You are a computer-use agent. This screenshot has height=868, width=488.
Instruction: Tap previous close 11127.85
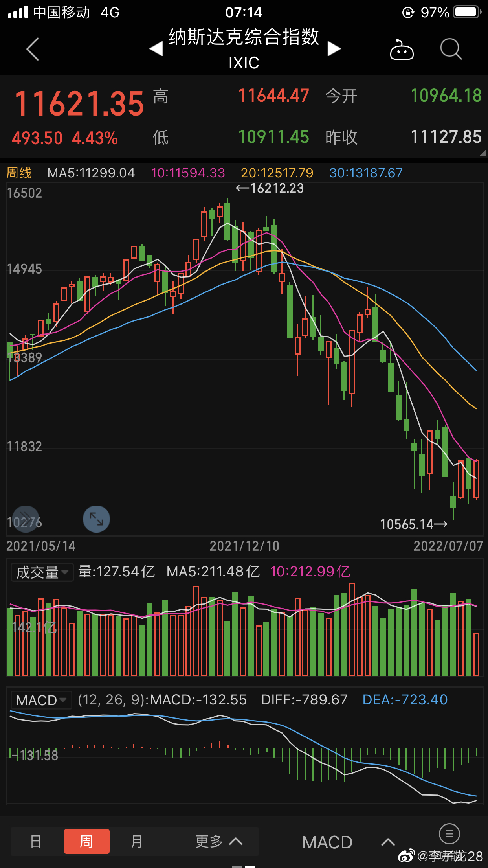pos(446,137)
